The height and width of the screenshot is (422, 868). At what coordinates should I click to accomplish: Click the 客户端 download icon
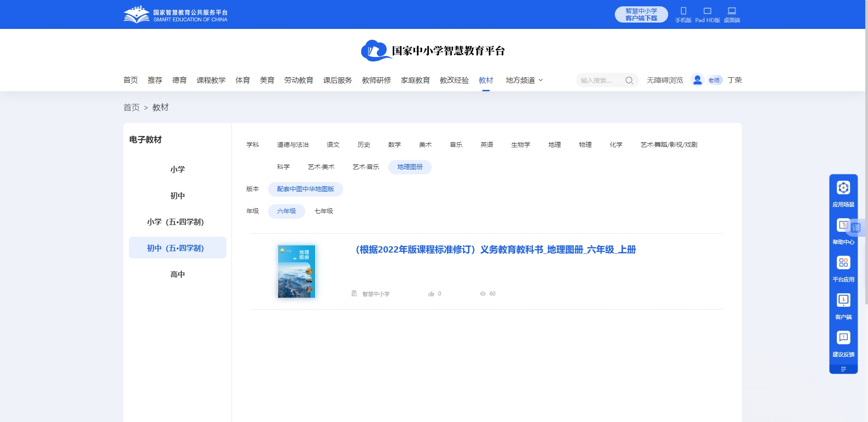[x=843, y=300]
